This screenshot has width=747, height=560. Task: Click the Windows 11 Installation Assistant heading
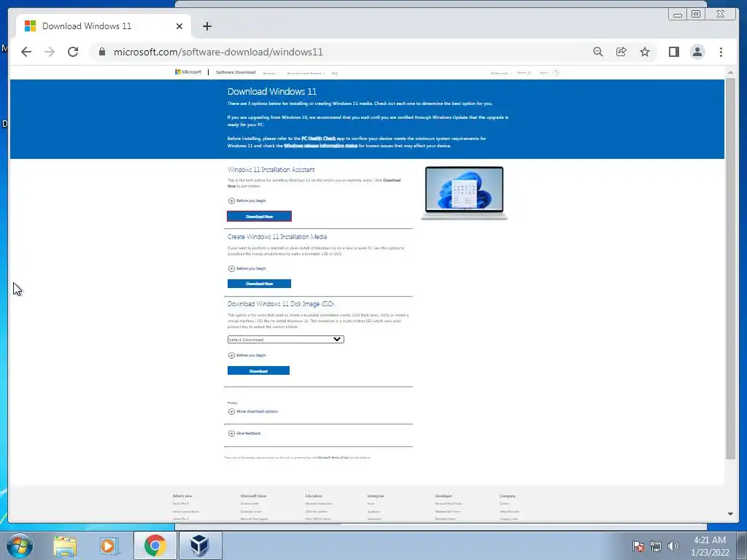click(x=271, y=169)
